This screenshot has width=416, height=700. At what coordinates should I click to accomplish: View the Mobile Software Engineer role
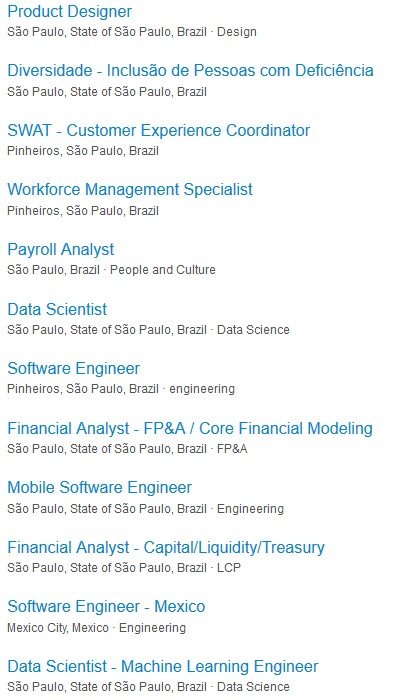pyautogui.click(x=100, y=488)
